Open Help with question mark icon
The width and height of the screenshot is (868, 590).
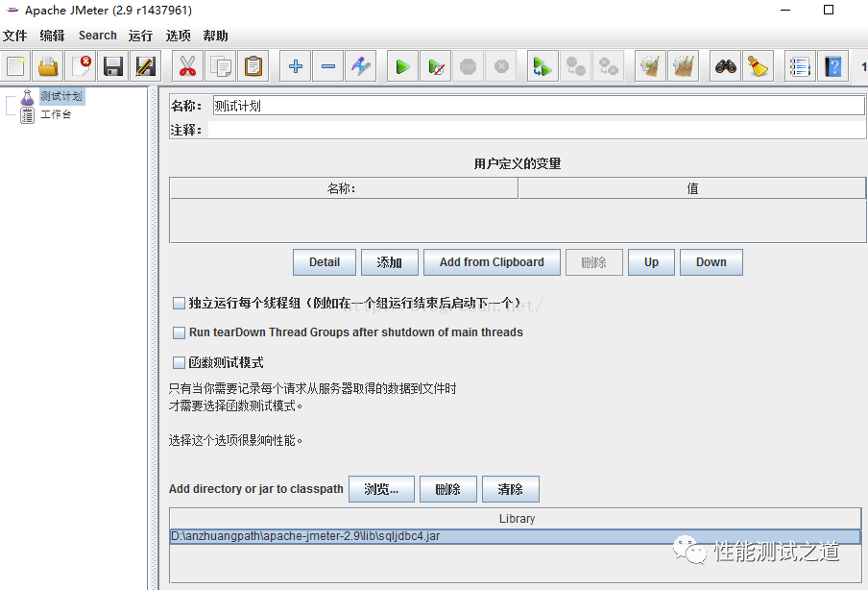pos(832,66)
